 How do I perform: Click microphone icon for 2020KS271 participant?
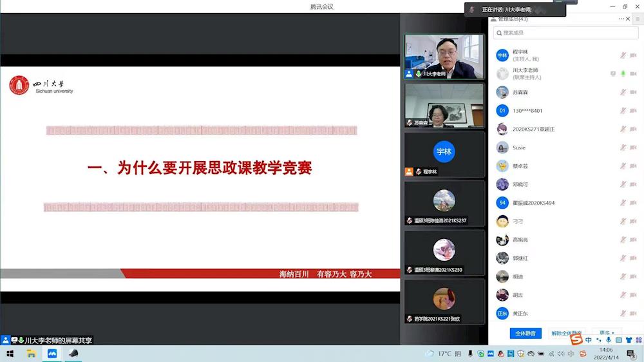(623, 129)
